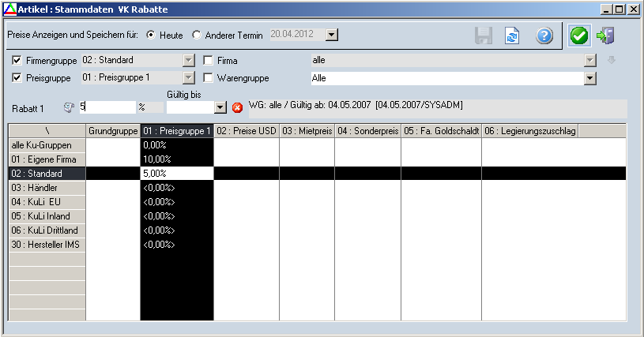Image resolution: width=644 pixels, height=337 pixels.
Task: Uncheck the Firmengruppe checkbox
Action: click(x=17, y=60)
